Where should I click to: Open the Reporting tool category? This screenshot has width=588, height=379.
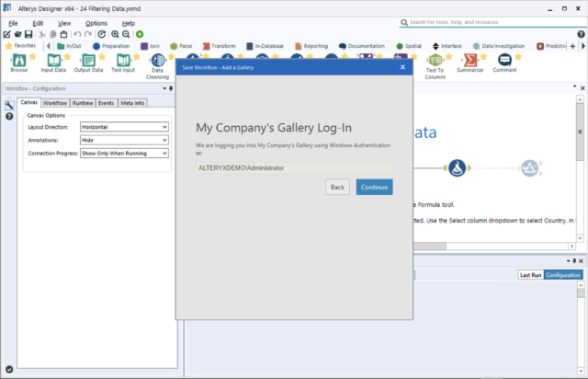point(311,46)
